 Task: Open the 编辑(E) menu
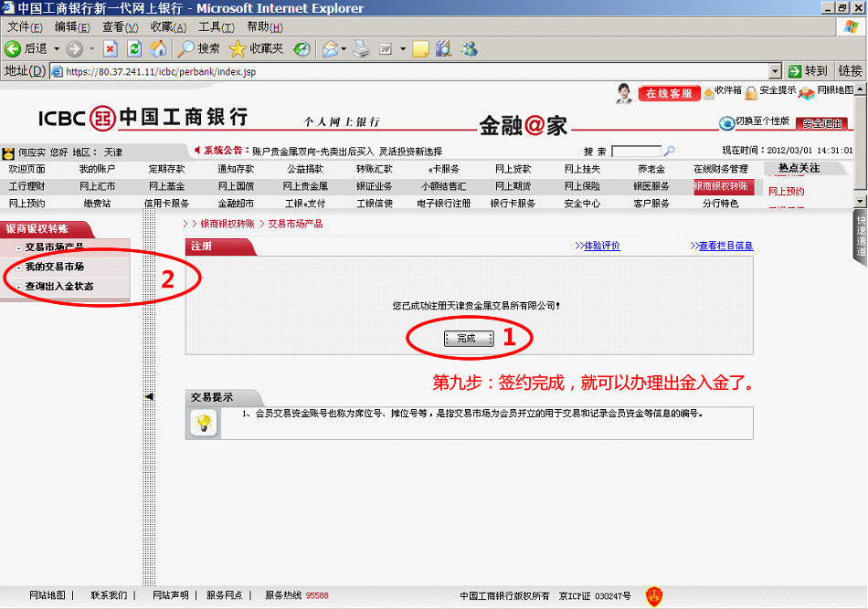[72, 27]
